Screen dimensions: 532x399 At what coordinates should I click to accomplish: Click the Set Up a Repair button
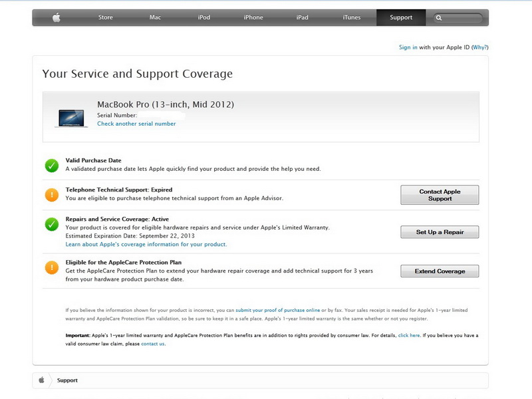[x=440, y=232]
